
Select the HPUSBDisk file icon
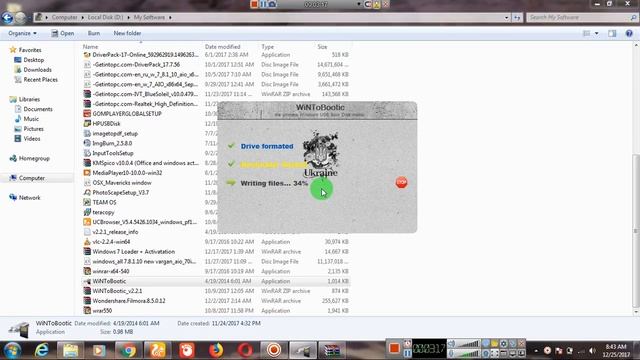tap(87, 123)
